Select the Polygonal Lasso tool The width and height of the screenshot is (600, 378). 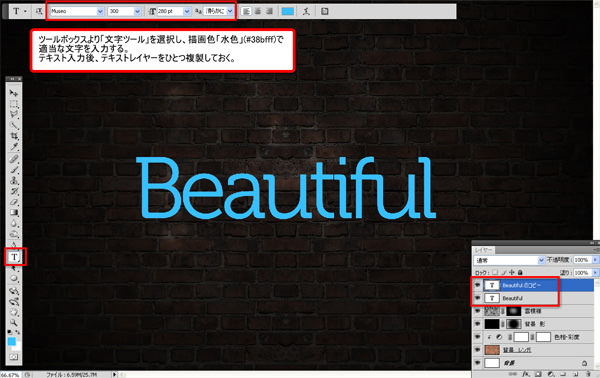tap(14, 114)
